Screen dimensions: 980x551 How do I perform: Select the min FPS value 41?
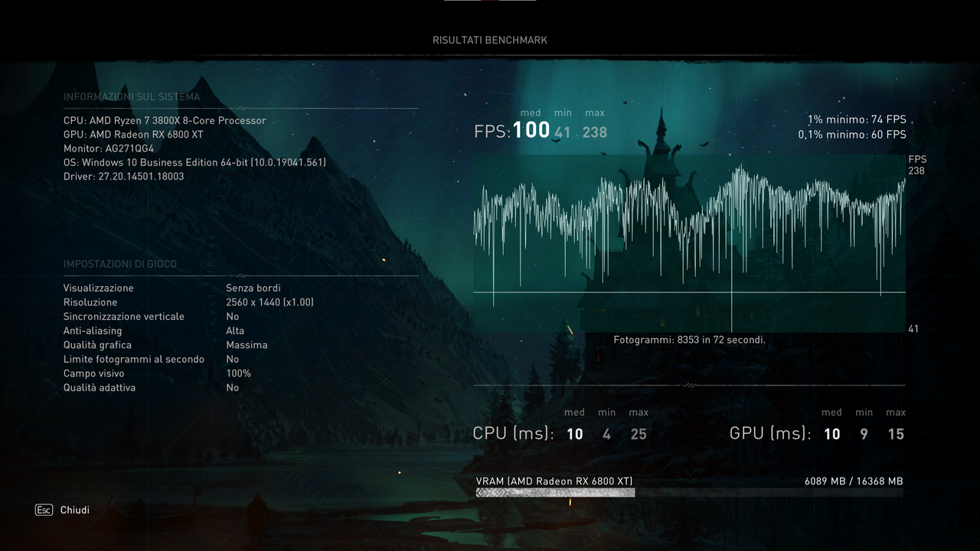point(563,132)
